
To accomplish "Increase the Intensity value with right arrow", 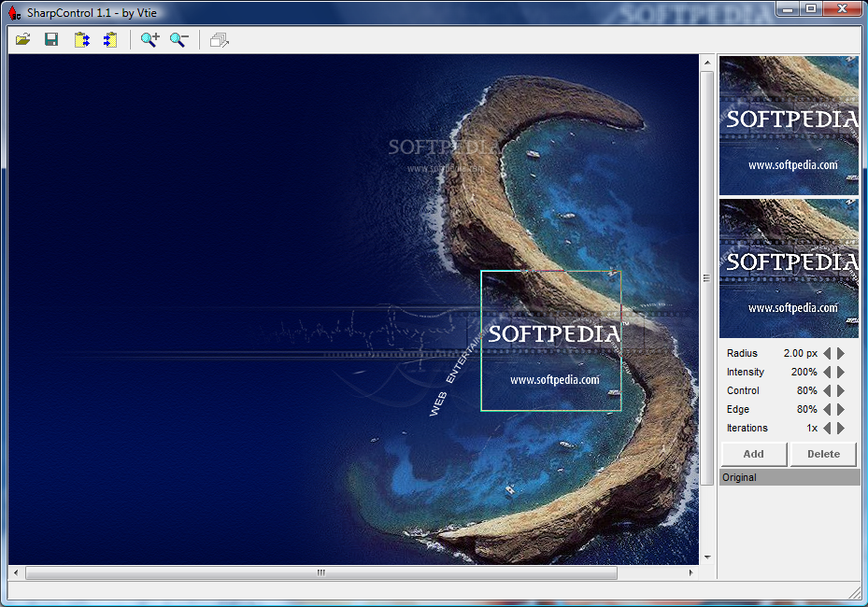I will tap(841, 372).
